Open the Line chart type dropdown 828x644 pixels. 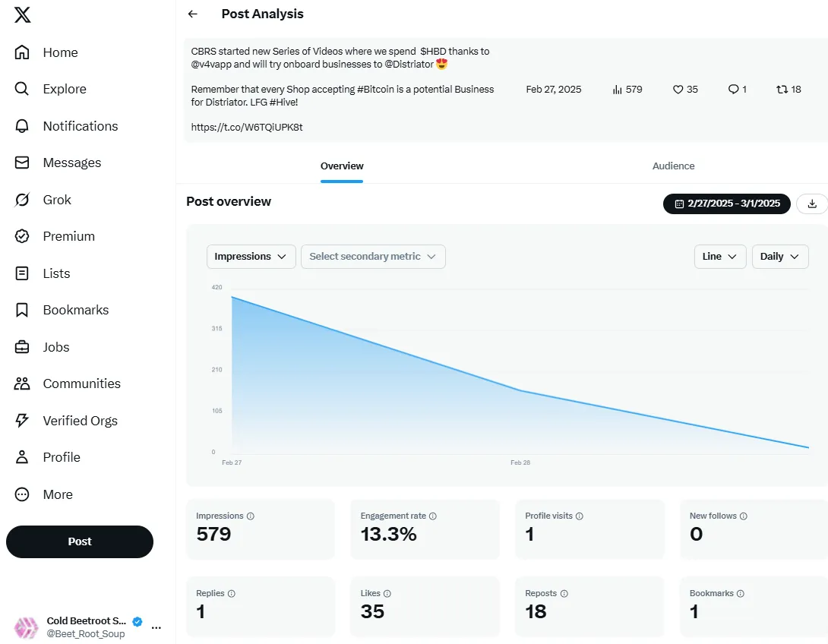point(719,257)
